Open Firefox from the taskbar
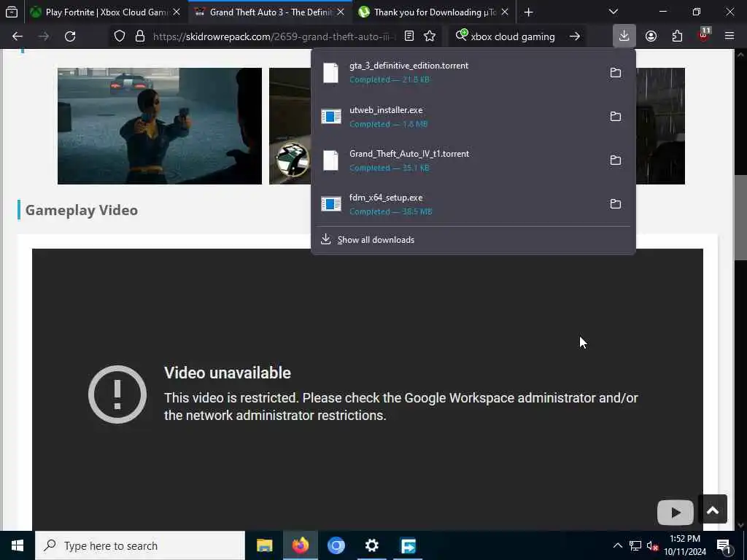This screenshot has width=747, height=560. (300, 545)
